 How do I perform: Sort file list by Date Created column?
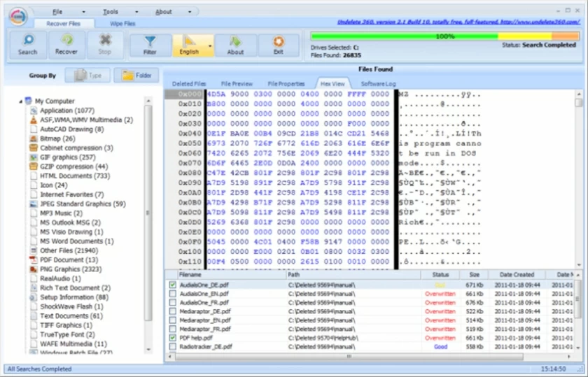[517, 275]
